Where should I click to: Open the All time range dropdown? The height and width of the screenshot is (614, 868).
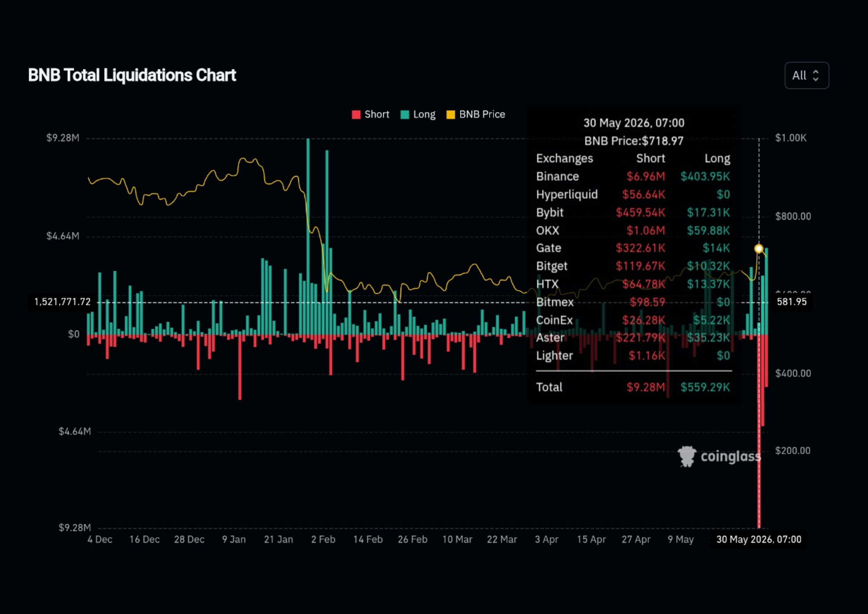coord(806,76)
